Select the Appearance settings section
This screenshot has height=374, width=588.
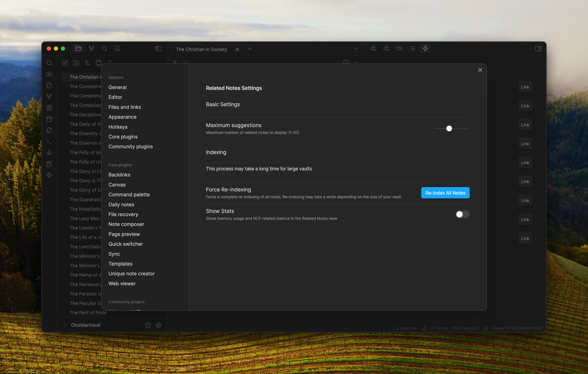click(122, 117)
